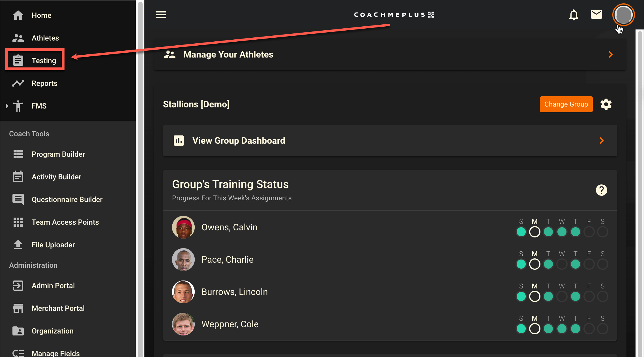
Task: Open Reports from sidebar menu
Action: 44,83
